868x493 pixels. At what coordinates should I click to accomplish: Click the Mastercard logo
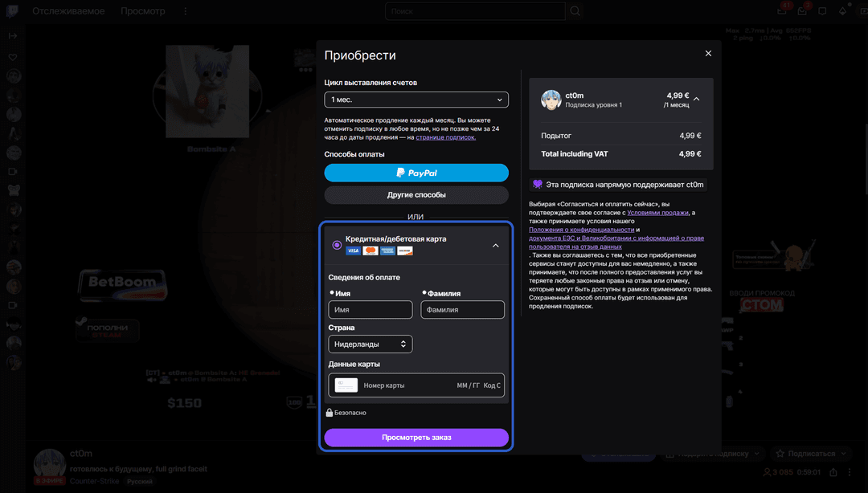click(x=371, y=251)
